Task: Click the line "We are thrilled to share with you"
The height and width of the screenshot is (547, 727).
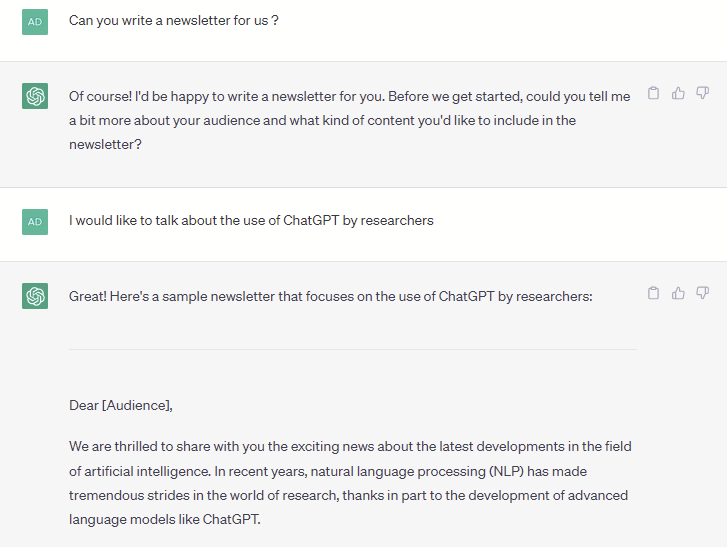Action: tap(350, 446)
